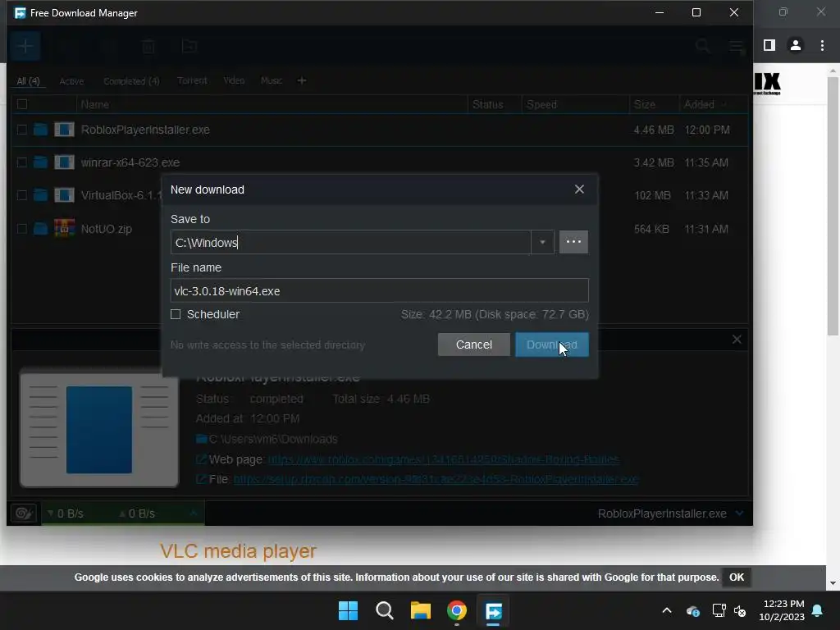Click the cloud sync tray icon
This screenshot has width=840, height=630.
click(692, 610)
